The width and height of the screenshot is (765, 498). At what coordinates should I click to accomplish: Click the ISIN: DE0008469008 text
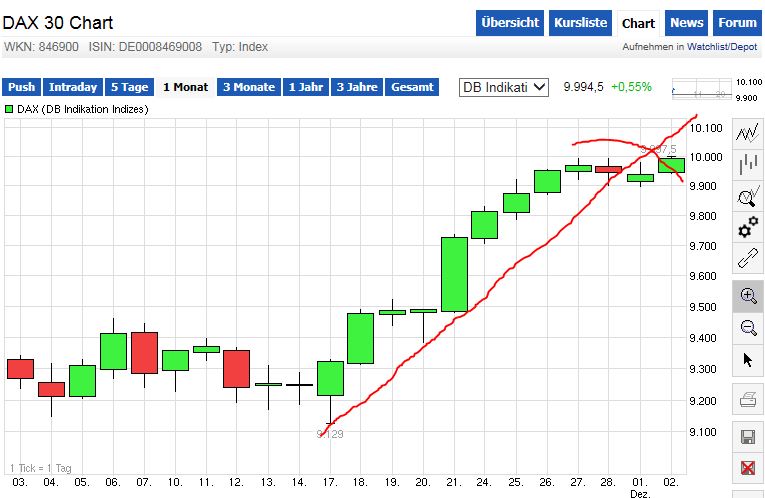(x=145, y=47)
